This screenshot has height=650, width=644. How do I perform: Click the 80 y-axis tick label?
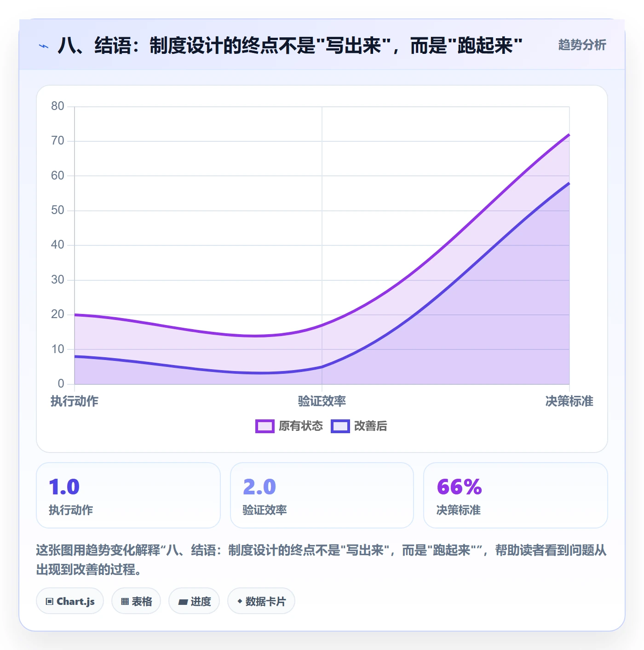click(x=57, y=106)
